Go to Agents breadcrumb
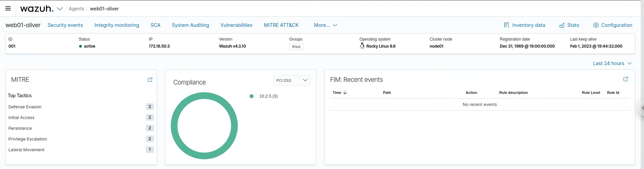 click(76, 9)
